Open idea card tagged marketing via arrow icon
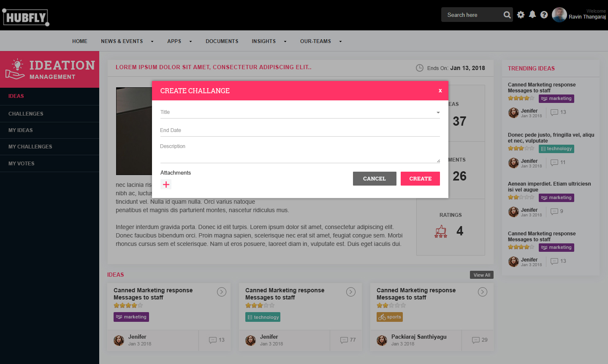This screenshot has width=608, height=364. pos(222,292)
